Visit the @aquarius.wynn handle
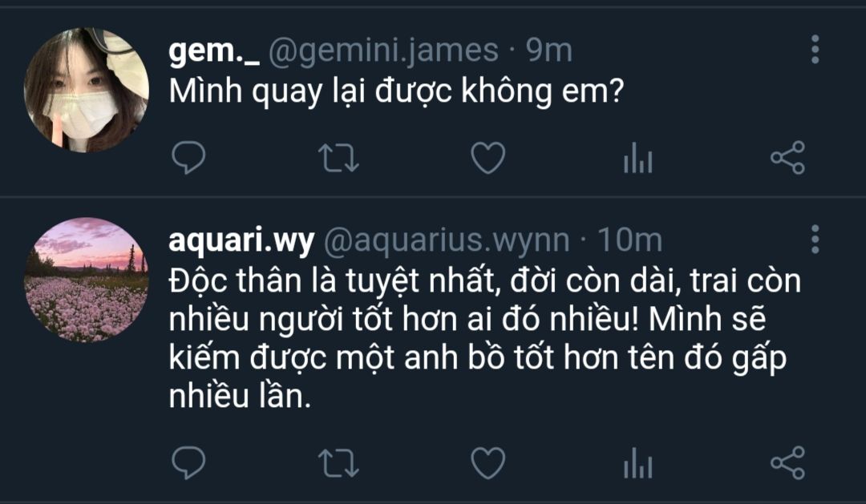Screen dimensions: 866x504 447,241
